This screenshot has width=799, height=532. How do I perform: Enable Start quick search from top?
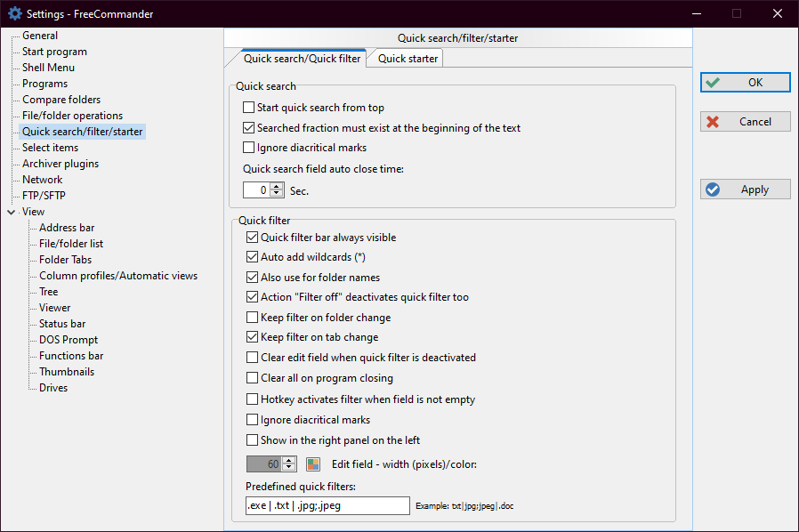249,108
